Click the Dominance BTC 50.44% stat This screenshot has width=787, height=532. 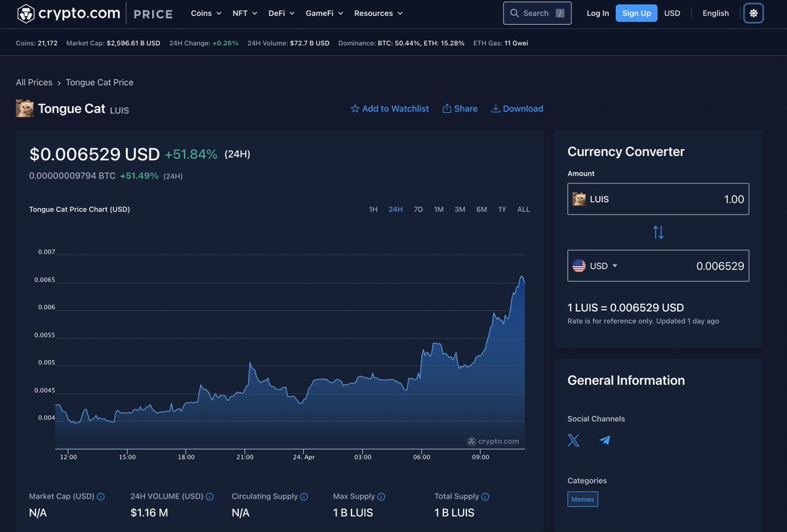click(401, 43)
